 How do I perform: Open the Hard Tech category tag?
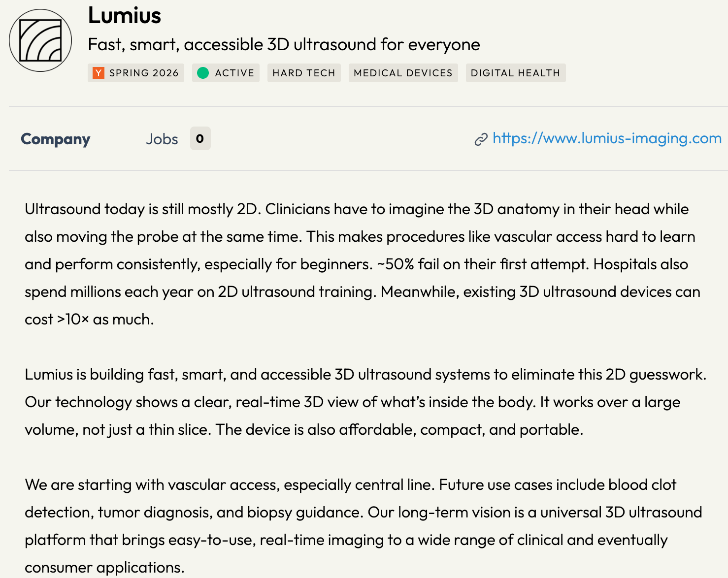click(304, 73)
